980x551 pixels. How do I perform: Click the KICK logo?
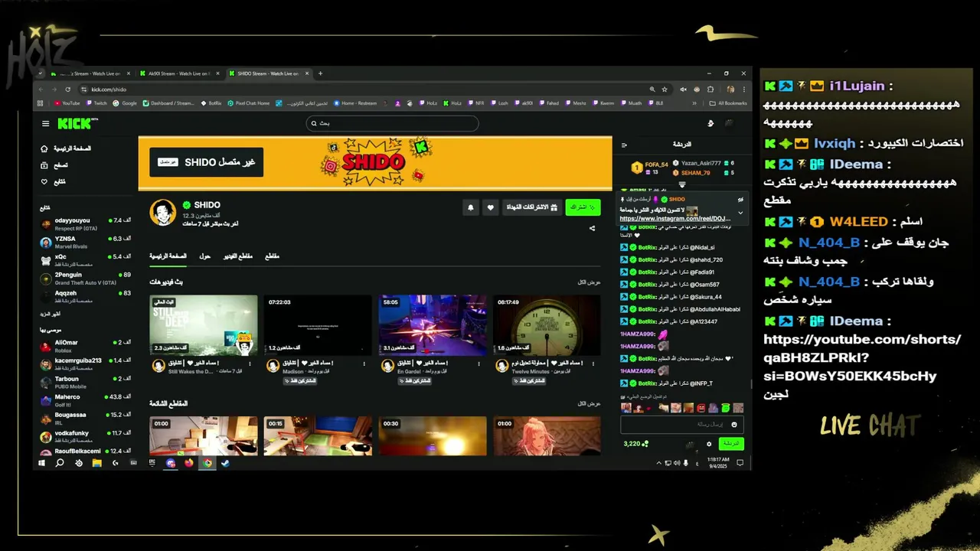click(76, 123)
